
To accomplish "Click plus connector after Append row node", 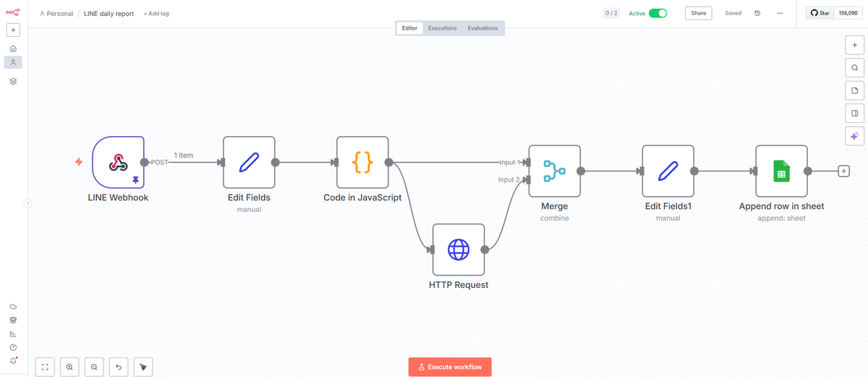I will tap(843, 171).
